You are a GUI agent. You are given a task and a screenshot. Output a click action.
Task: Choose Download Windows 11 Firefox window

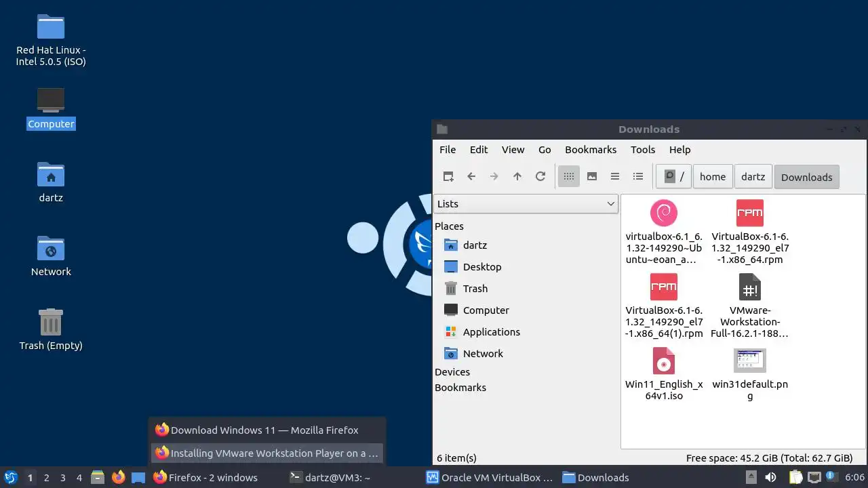point(267,430)
